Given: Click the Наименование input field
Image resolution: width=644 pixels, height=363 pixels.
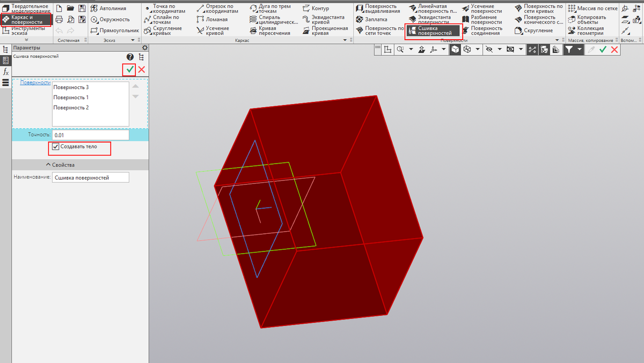Looking at the screenshot, I should (91, 177).
